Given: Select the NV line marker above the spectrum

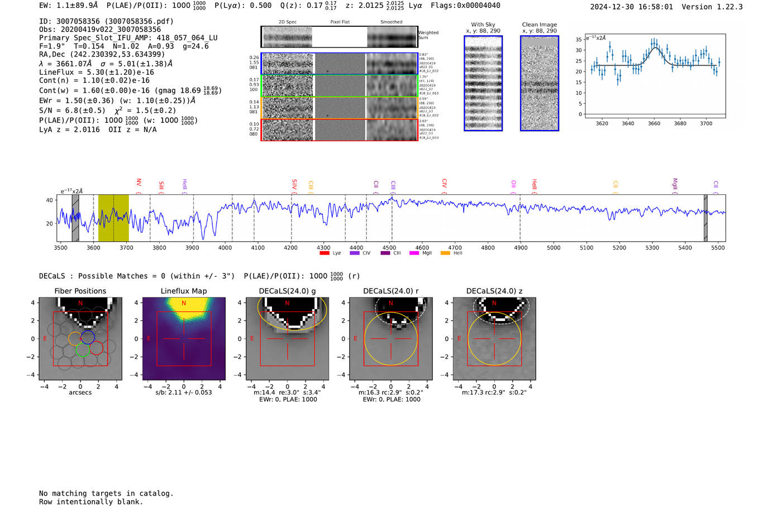Looking at the screenshot, I should pos(139,183).
